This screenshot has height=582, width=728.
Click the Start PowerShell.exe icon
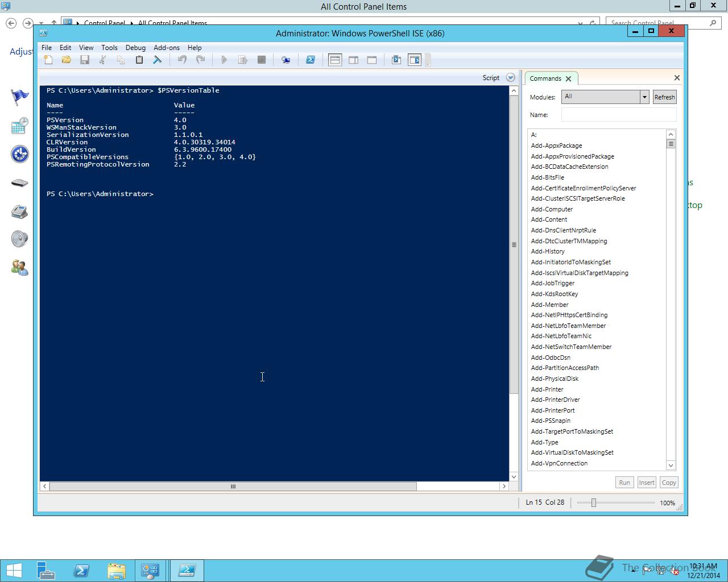click(x=311, y=60)
